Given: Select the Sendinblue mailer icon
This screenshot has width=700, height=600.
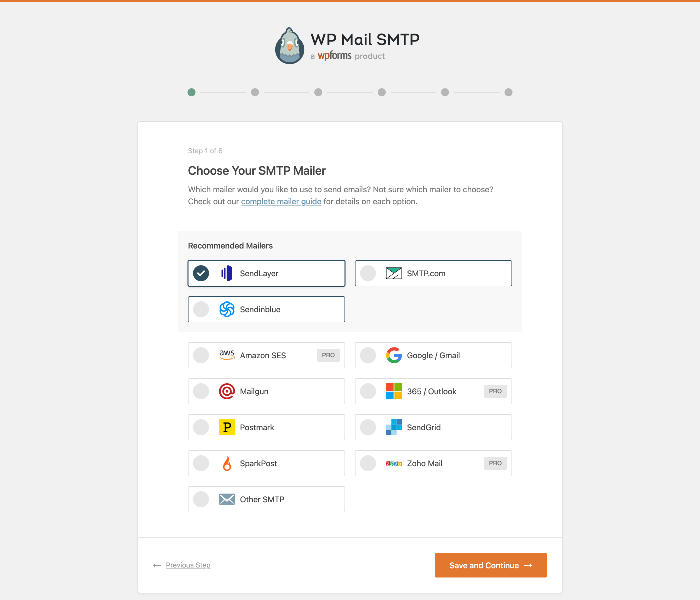Looking at the screenshot, I should 227,309.
